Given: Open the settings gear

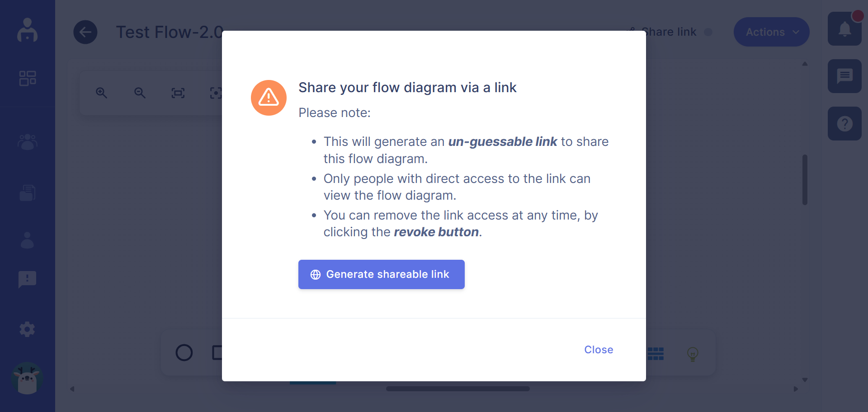Looking at the screenshot, I should 27,329.
